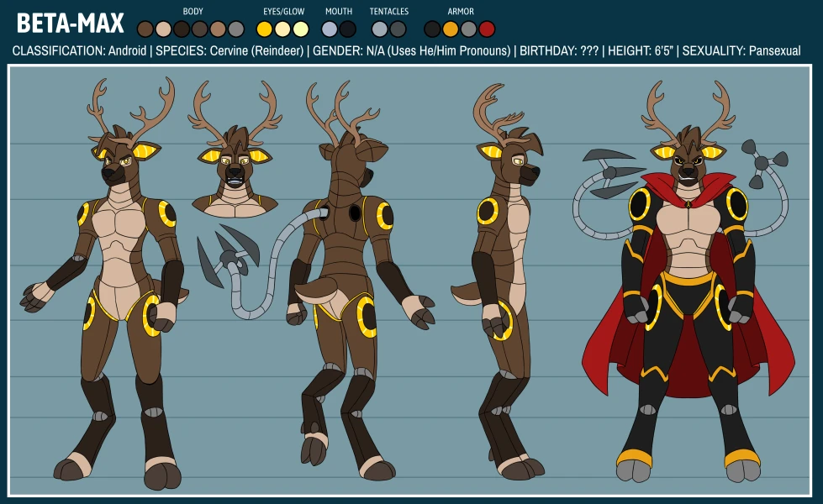
Task: Pick the fifth BODY swatch, medium brown
Action: click(218, 29)
